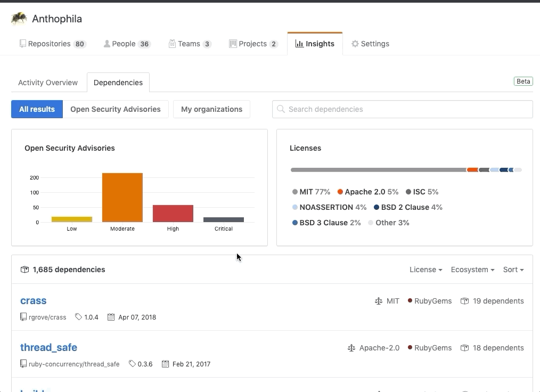The image size is (540, 392).
Task: Click the search magnifier icon
Action: point(281,109)
